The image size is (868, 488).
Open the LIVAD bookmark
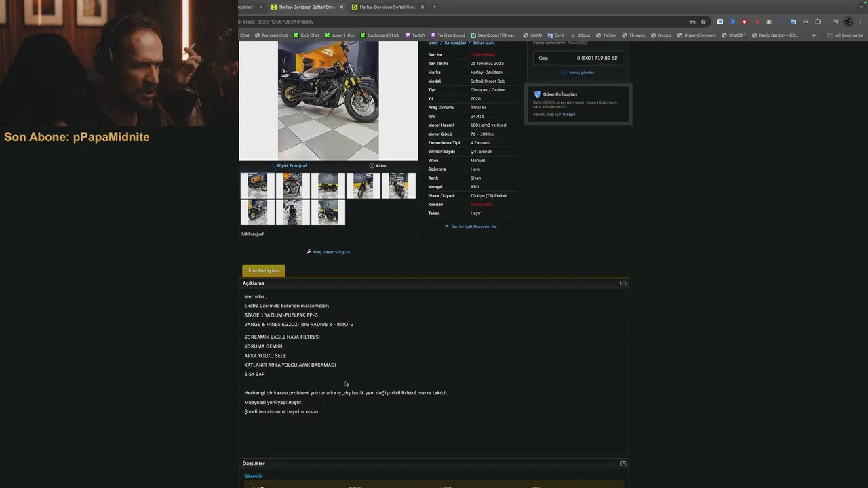(532, 35)
